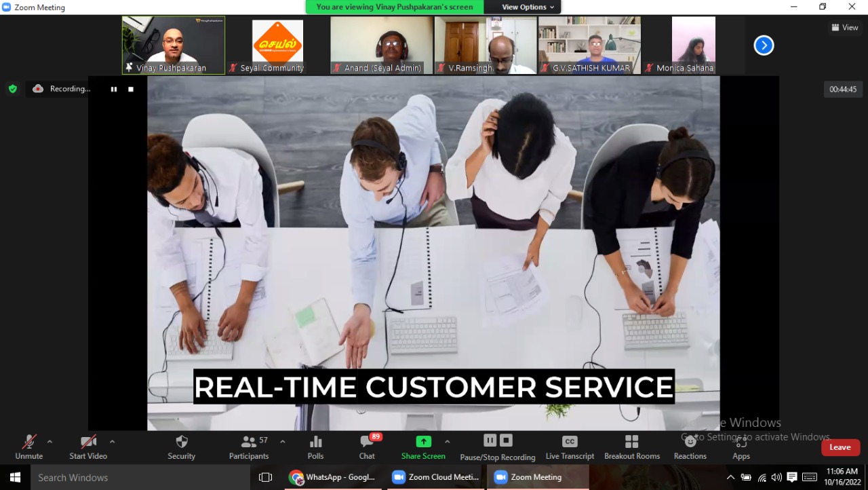Enable Live Transcript captions

570,442
